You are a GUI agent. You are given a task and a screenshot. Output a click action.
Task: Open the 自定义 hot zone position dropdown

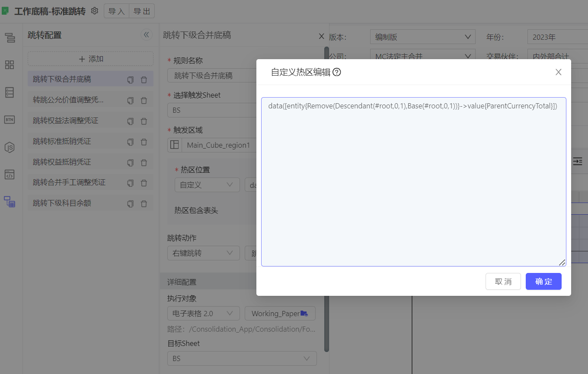coord(207,185)
